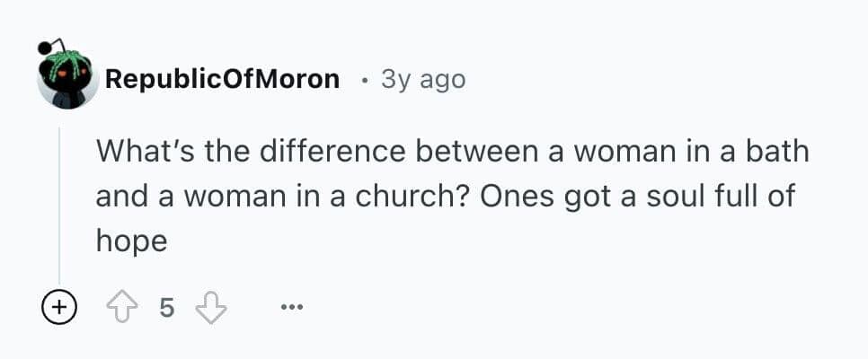The height and width of the screenshot is (359, 868).
Task: Open RepublicOfMoron's user profile
Action: tap(222, 79)
